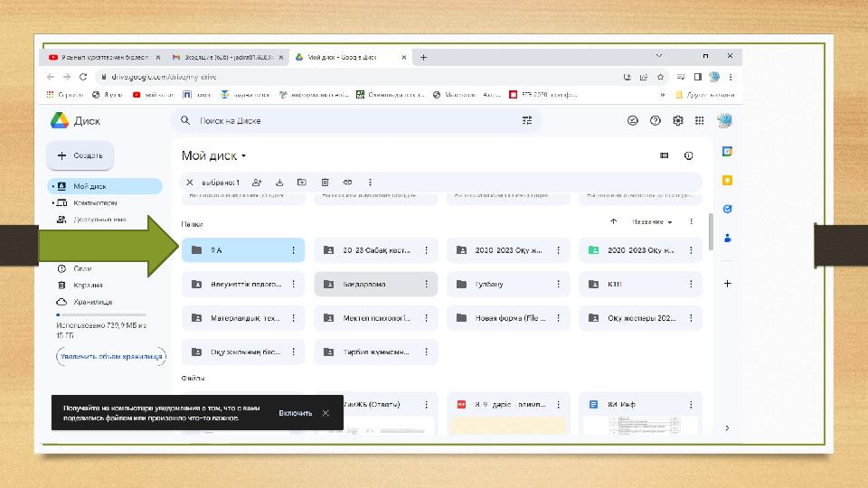The height and width of the screenshot is (488, 868).
Task: Select the Оқу жоспары 202... folder
Action: tap(640, 318)
